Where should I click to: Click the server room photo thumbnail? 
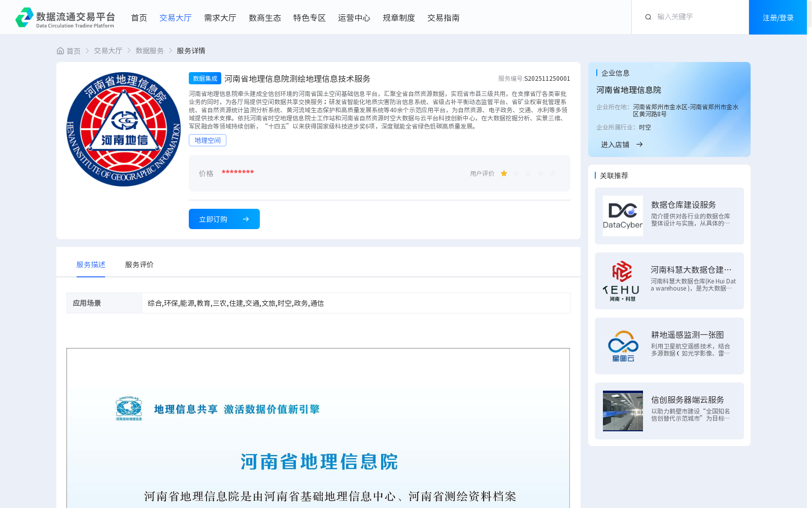(623, 411)
